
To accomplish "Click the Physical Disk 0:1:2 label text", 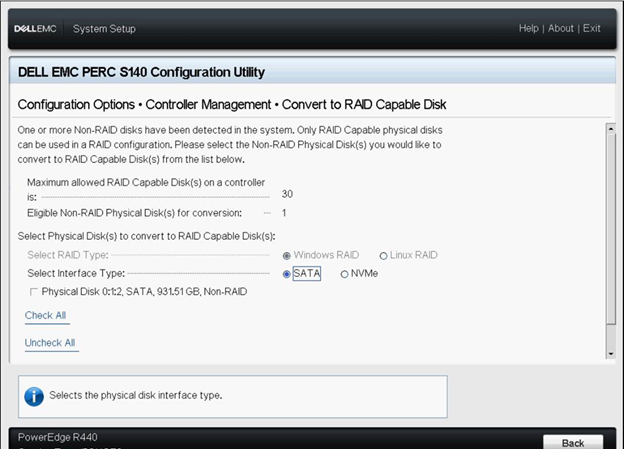I will point(144,292).
